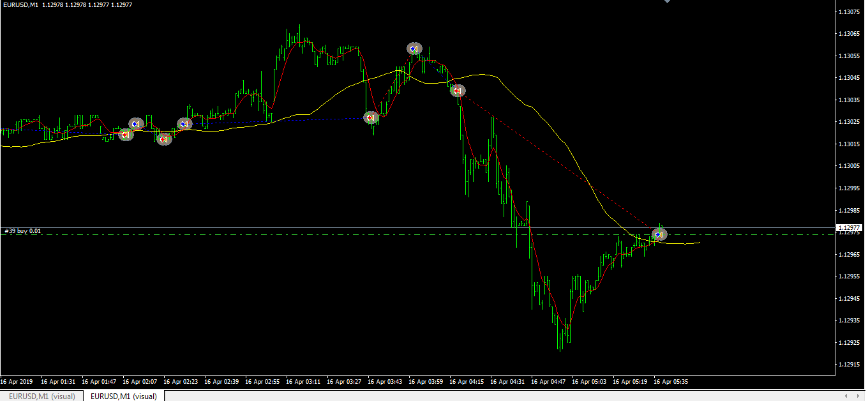Viewport: 868px width, 401px height.
Task: Click the 16 Apr 2019 date label
Action: pyautogui.click(x=16, y=382)
